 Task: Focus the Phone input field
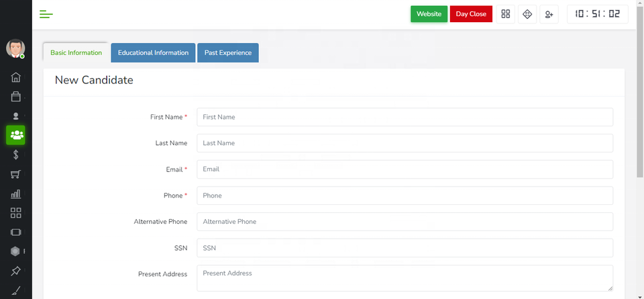pyautogui.click(x=405, y=196)
